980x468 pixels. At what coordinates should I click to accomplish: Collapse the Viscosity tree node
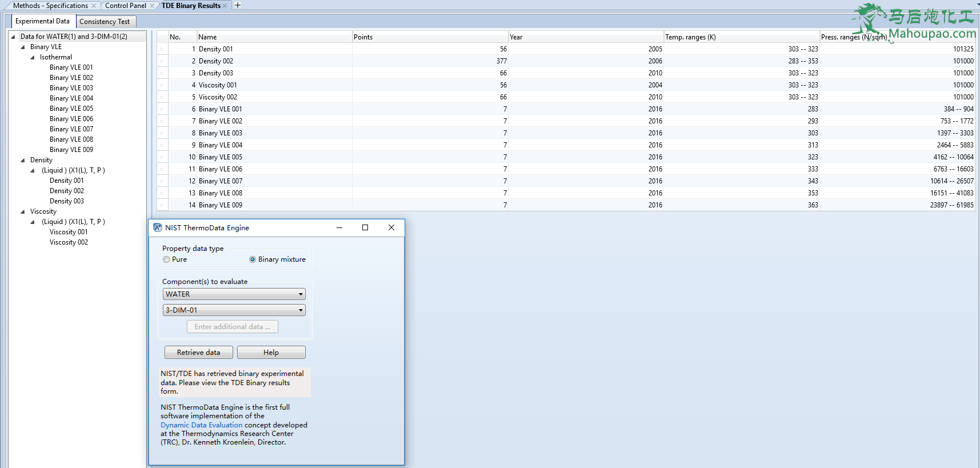pos(23,211)
